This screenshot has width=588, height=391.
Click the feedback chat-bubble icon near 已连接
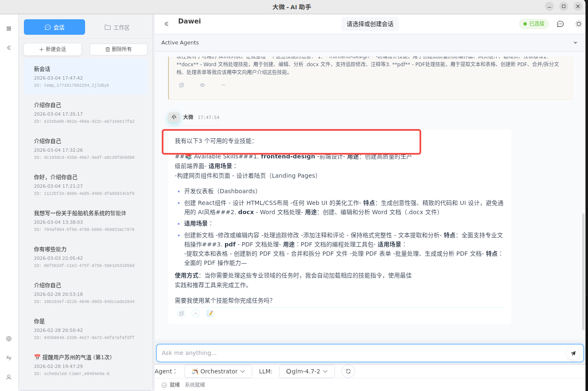560,24
